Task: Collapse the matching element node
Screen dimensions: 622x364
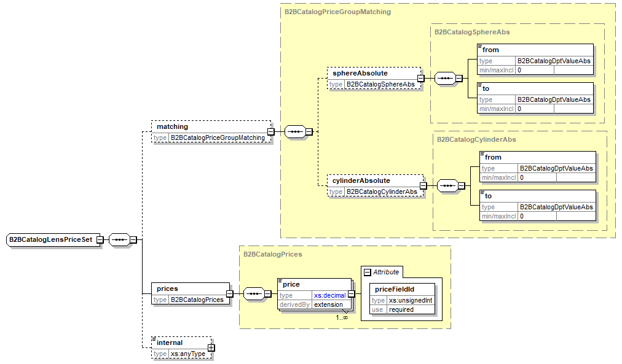Action: pos(270,131)
